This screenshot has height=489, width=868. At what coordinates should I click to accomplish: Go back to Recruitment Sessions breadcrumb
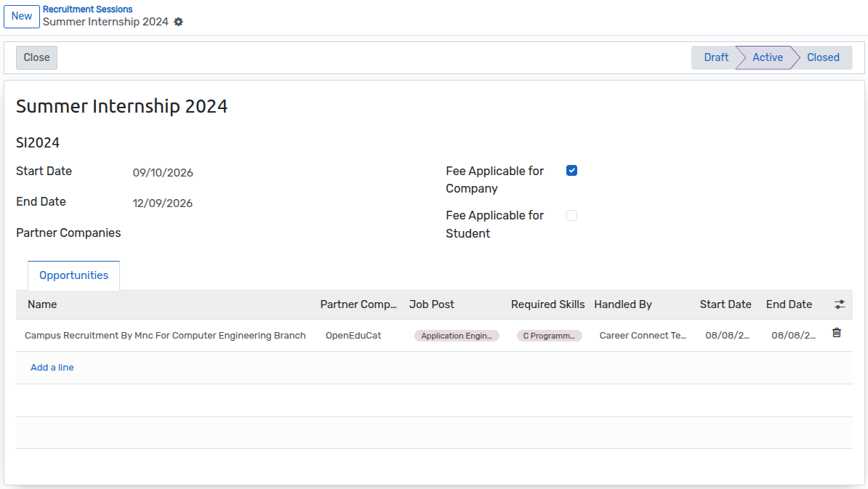click(87, 9)
